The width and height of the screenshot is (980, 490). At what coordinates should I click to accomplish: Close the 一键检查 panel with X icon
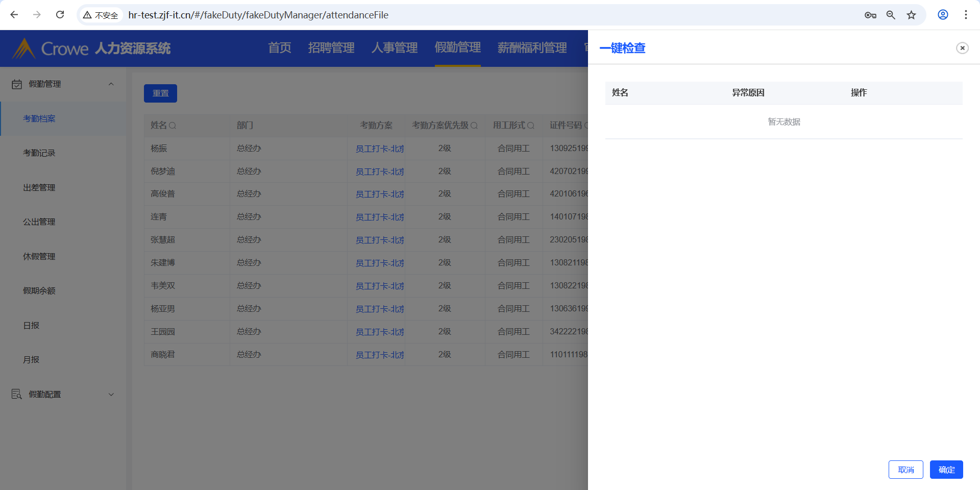point(962,48)
